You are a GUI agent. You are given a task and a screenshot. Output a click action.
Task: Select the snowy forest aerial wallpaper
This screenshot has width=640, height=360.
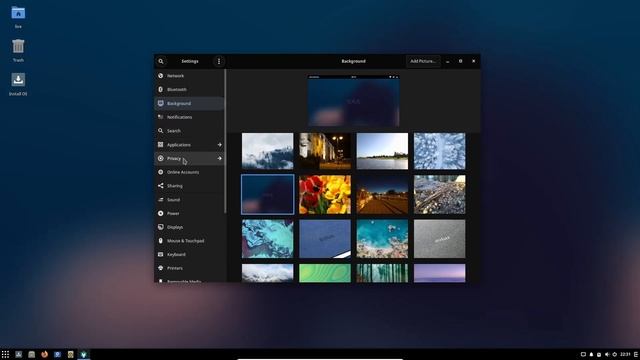[x=440, y=151]
